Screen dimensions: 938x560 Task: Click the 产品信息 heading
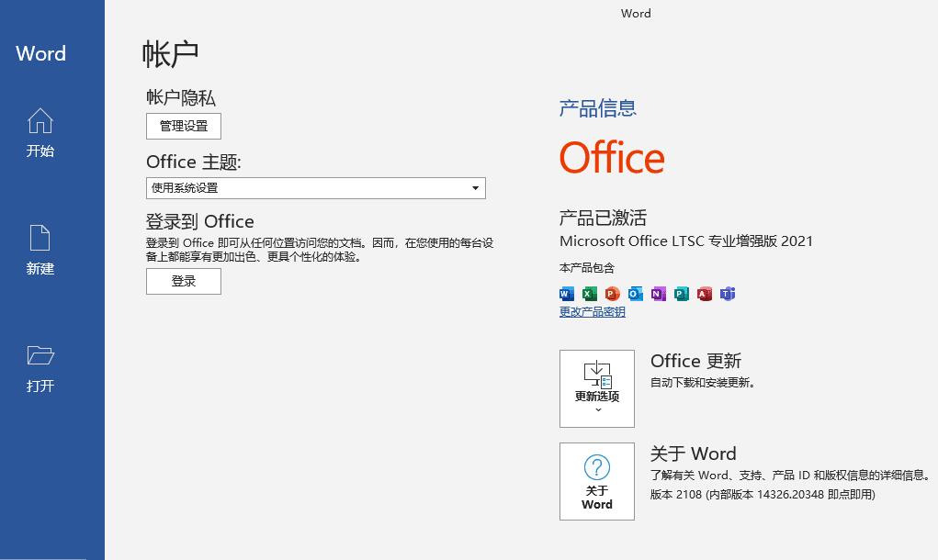coord(597,108)
